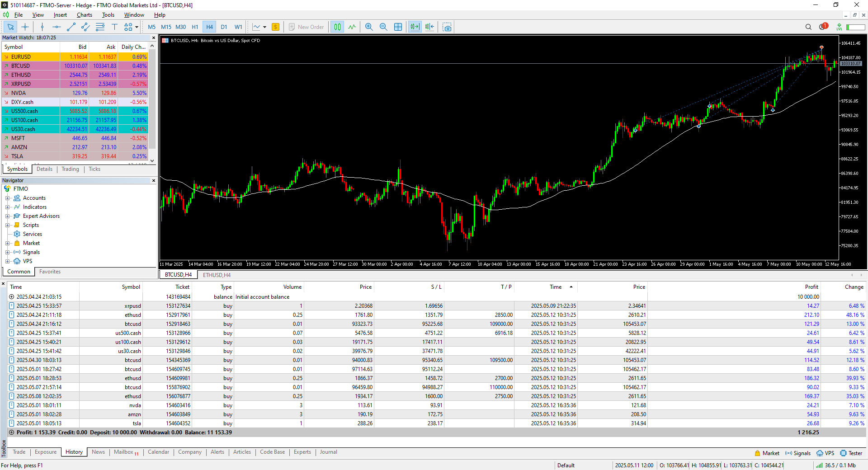The height and width of the screenshot is (470, 868).
Task: Click the connection signal bars in status bar
Action: pos(819,465)
